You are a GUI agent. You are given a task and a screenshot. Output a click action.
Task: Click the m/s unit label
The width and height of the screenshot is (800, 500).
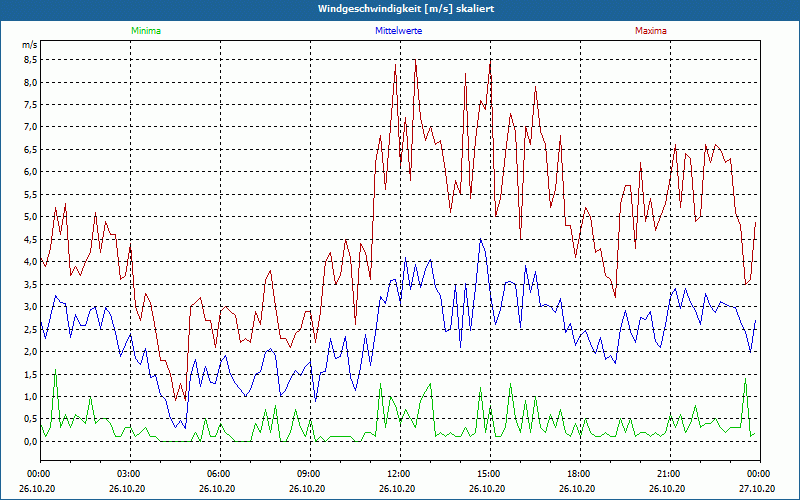pos(28,45)
